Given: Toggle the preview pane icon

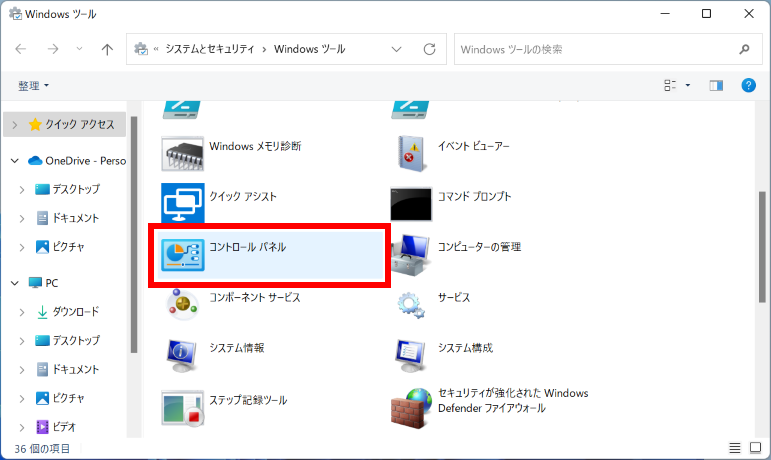Looking at the screenshot, I should click(716, 86).
